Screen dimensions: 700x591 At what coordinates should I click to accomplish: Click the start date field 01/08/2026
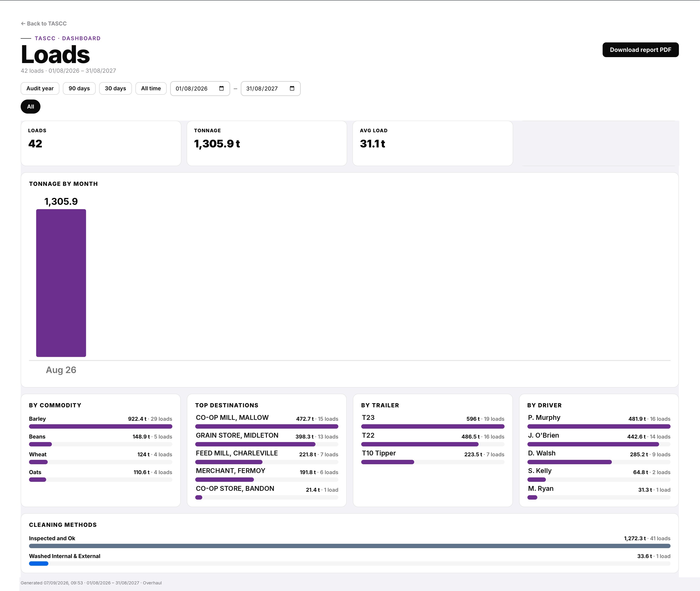[200, 89]
